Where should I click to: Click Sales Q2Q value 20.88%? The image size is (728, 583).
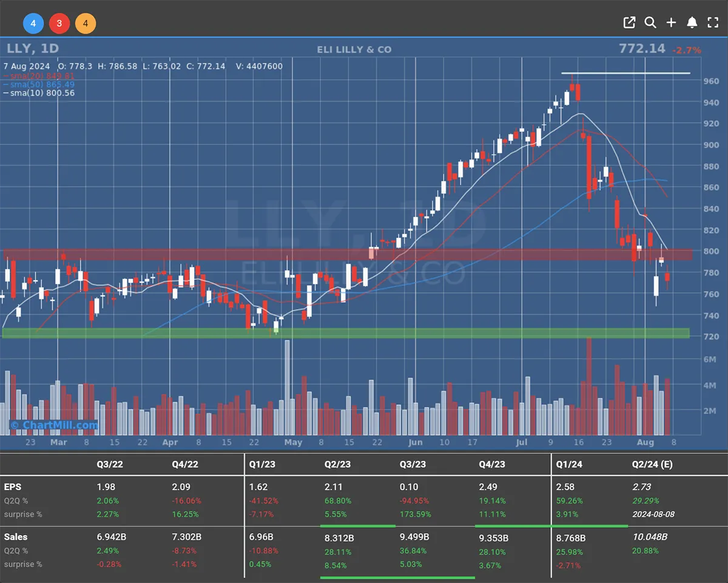[x=646, y=551]
